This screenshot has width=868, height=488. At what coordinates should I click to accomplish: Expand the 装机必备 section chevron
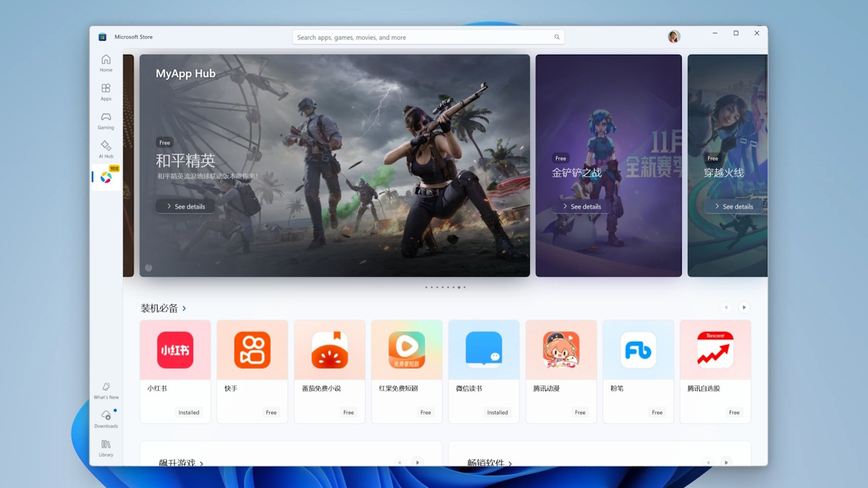click(x=184, y=308)
